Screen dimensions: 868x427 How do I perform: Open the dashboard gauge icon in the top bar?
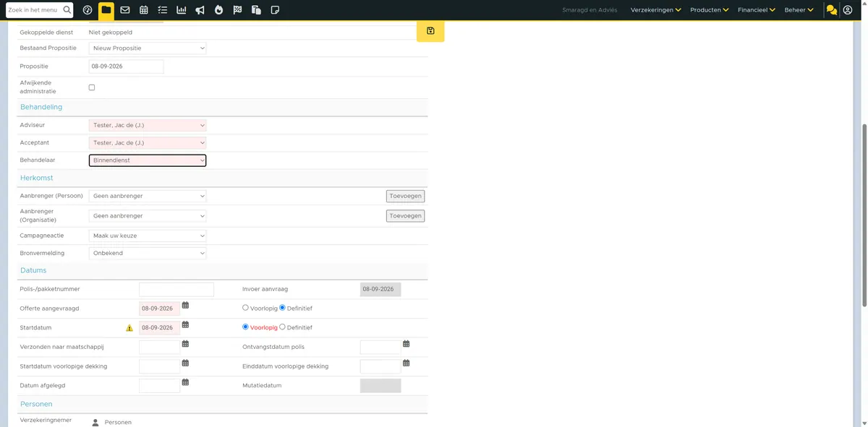coord(88,10)
